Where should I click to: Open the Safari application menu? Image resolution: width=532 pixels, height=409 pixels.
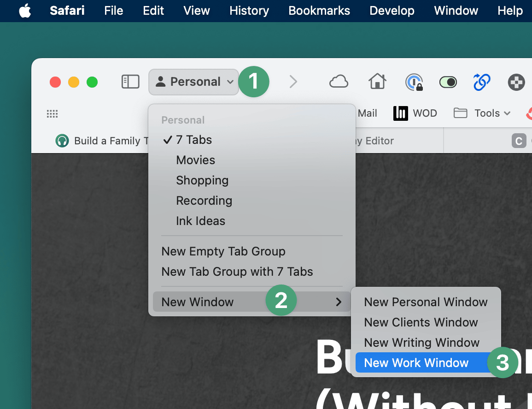(x=67, y=11)
